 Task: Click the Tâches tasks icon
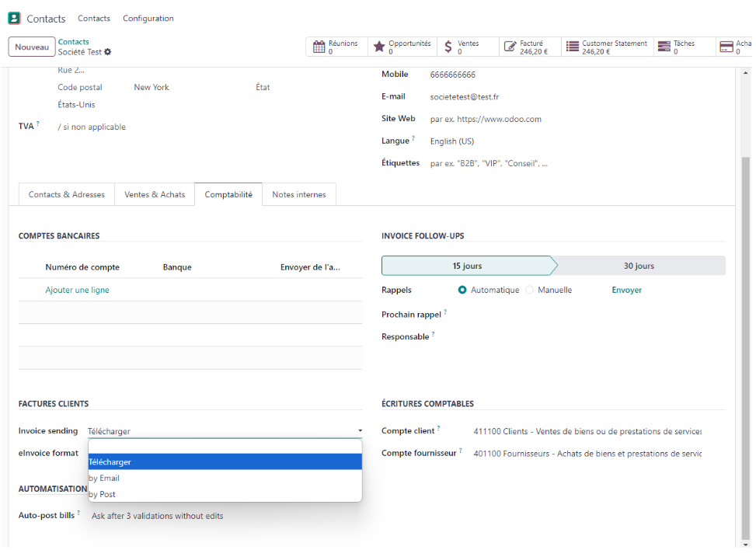point(664,47)
